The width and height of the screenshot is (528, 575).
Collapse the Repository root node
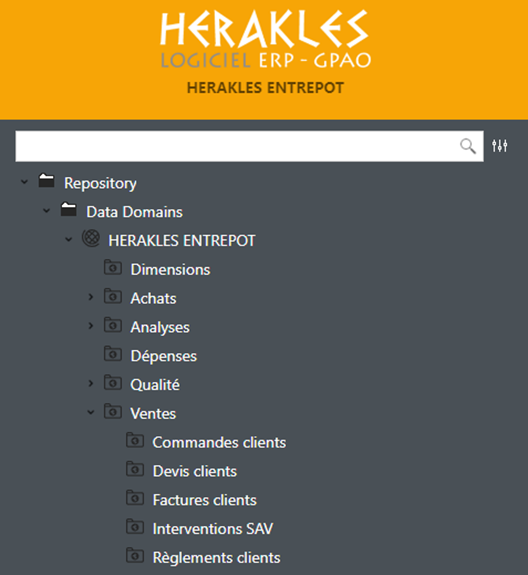click(24, 182)
